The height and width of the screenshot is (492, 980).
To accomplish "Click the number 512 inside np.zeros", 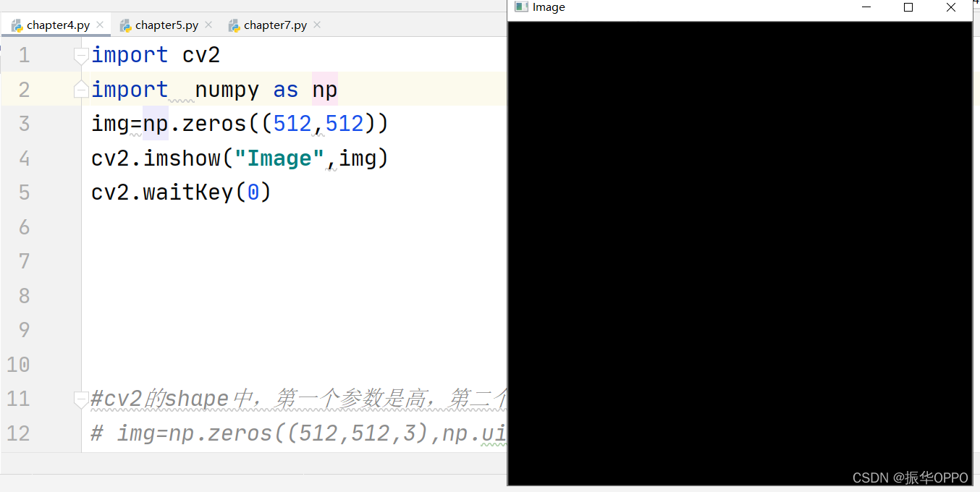I will 292,123.
